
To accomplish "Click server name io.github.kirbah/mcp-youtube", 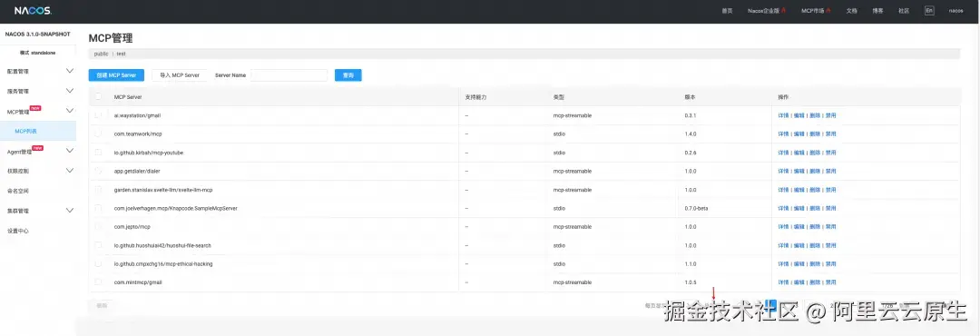I will click(x=149, y=152).
